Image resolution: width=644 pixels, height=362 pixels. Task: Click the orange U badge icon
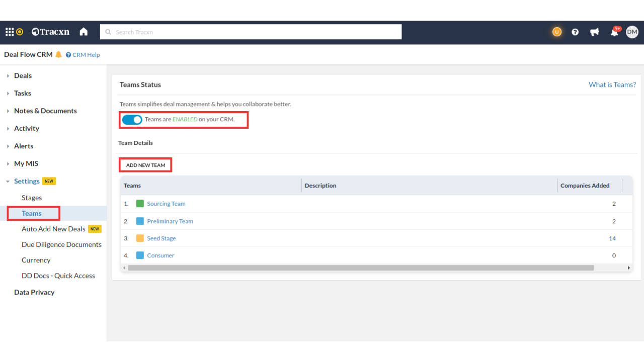click(x=556, y=32)
